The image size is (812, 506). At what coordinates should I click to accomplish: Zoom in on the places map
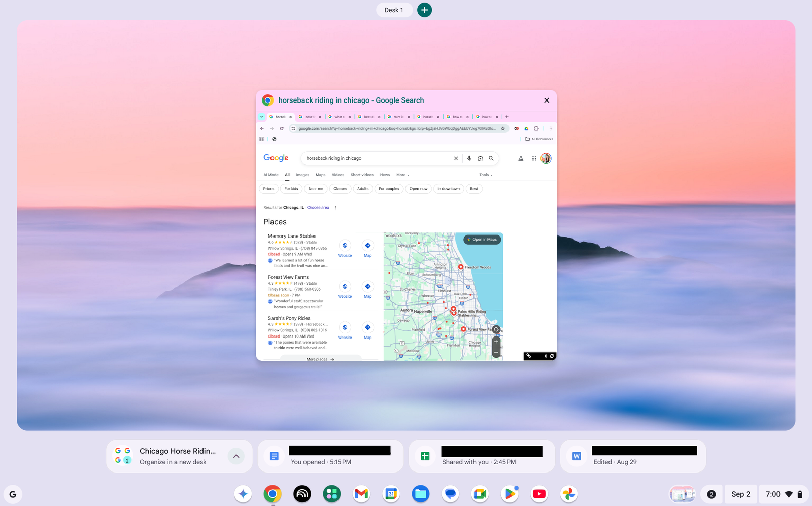click(496, 342)
